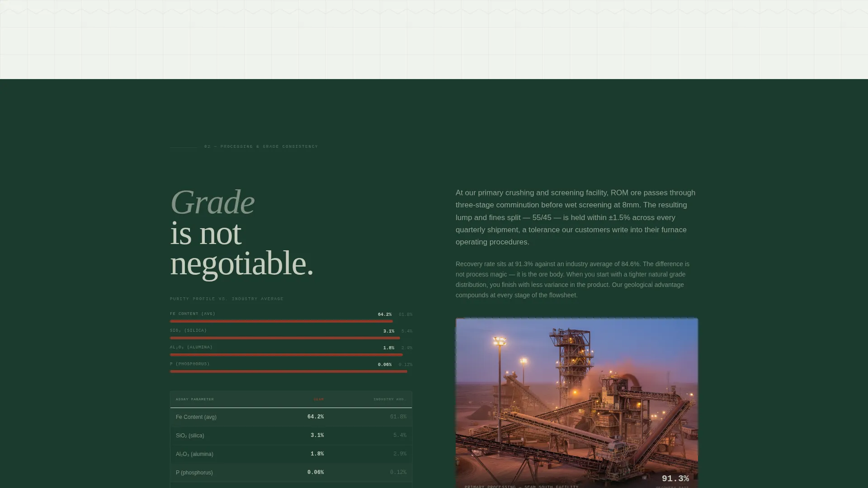This screenshot has width=868, height=488.
Task: Click the italic "Grade" heading word
Action: (212, 202)
